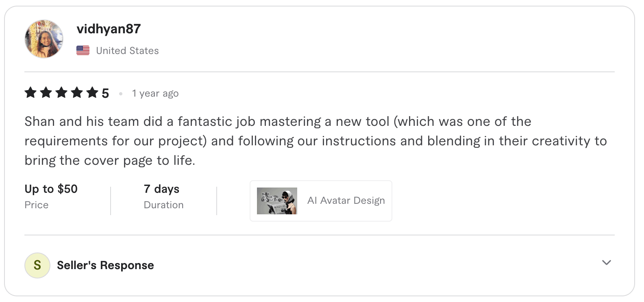The height and width of the screenshot is (302, 644).
Task: Click the Up to $50 price label
Action: (x=51, y=188)
